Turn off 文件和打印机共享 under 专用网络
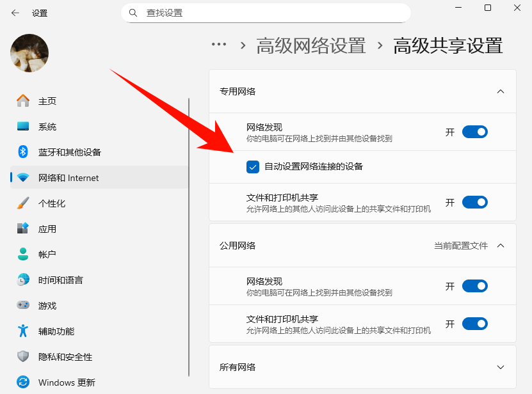532x394 pixels. (475, 202)
